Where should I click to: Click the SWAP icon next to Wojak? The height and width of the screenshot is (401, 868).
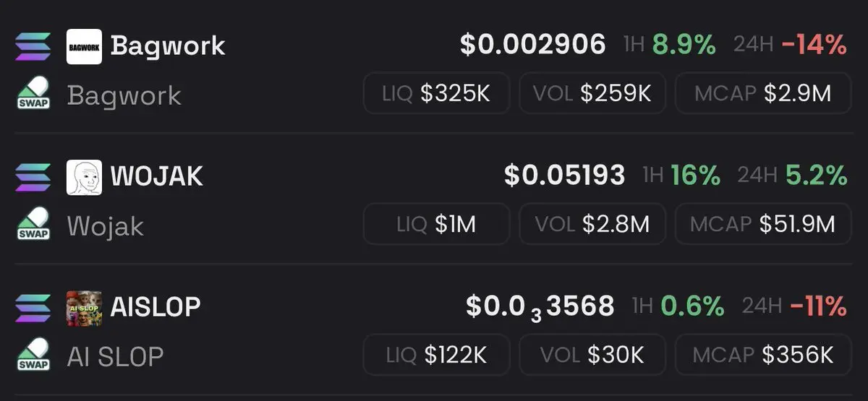point(33,224)
